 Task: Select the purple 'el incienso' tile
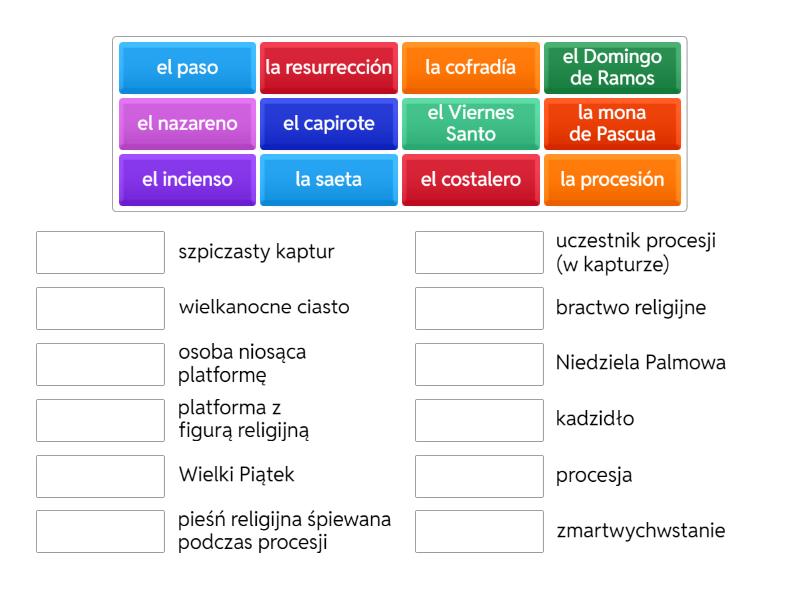187,180
